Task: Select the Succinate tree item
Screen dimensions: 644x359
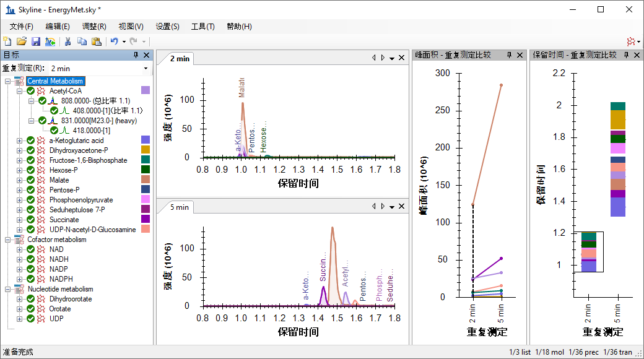Action: click(x=64, y=220)
